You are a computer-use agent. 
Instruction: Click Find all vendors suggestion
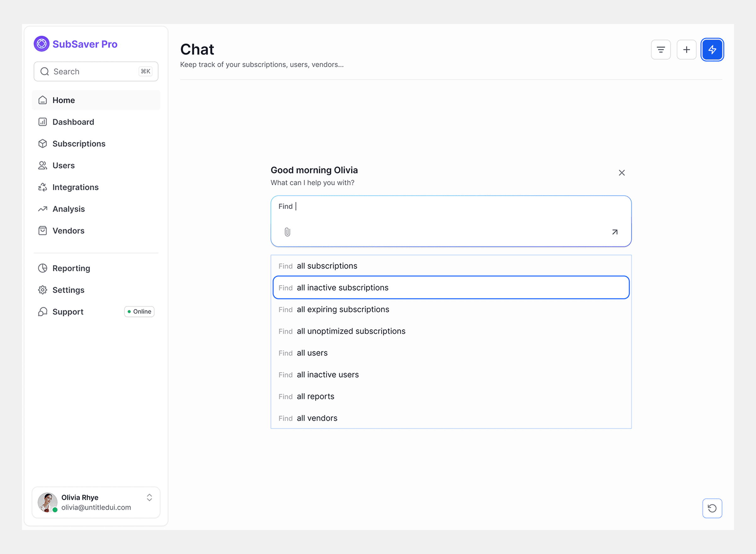tap(317, 418)
